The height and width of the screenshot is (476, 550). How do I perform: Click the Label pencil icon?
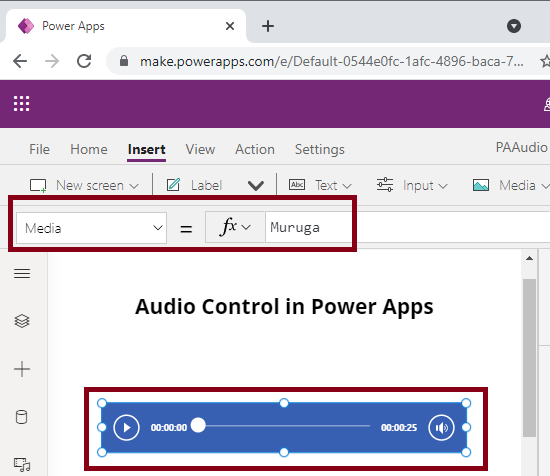173,185
